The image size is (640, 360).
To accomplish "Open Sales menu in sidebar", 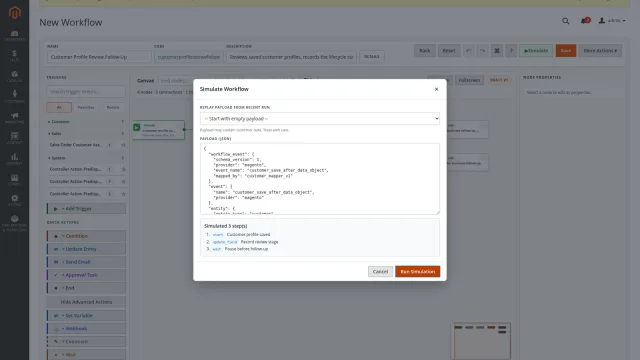I will pyautogui.click(x=14, y=56).
